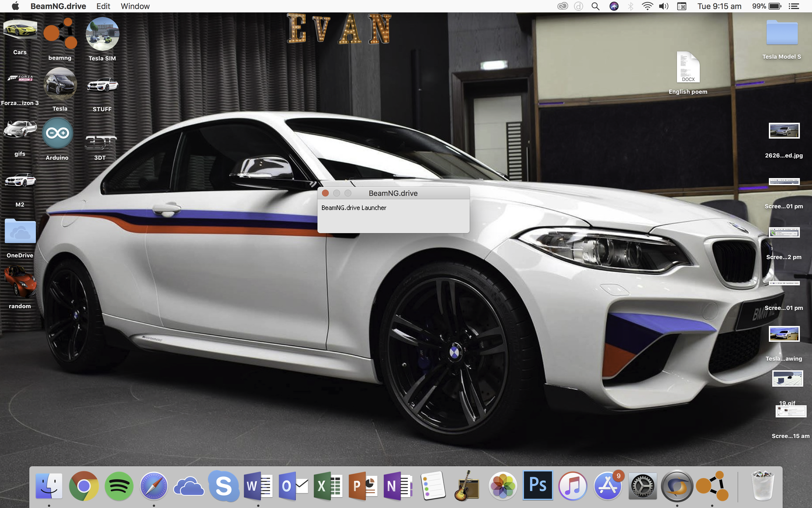Viewport: 812px width, 508px height.
Task: Launch Arduino from the desktop
Action: 58,133
